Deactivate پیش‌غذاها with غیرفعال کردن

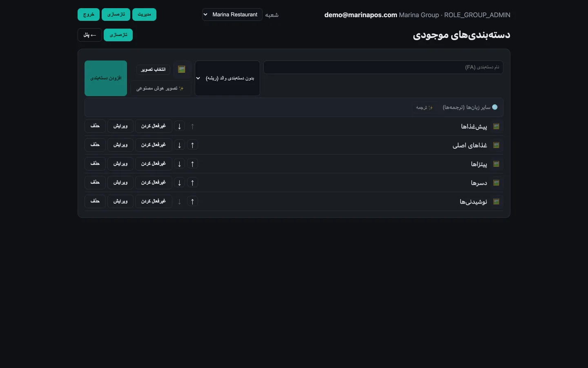coord(154,126)
